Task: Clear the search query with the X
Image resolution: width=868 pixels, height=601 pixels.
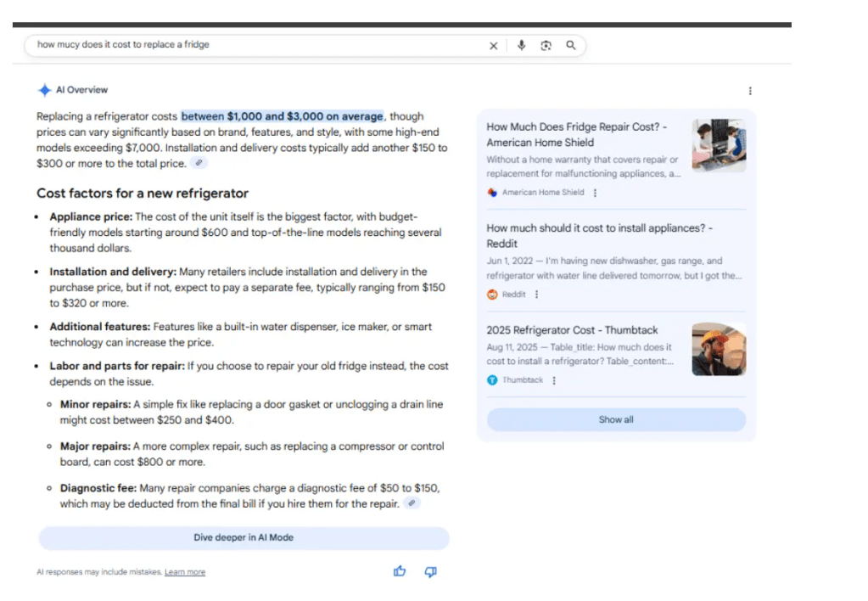Action: 494,45
